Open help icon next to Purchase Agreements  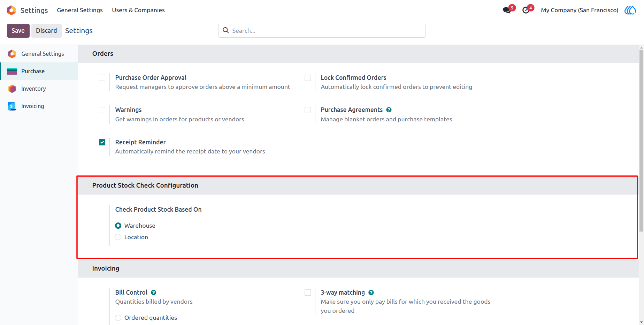[x=389, y=110]
